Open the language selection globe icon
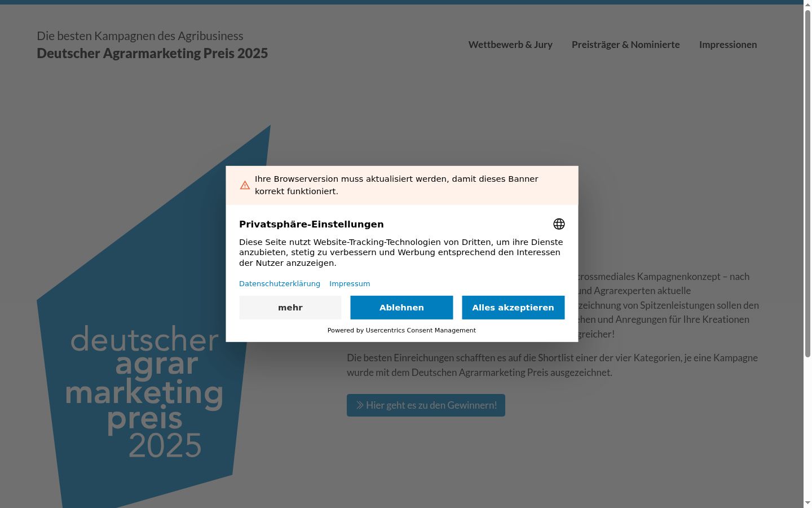812x508 pixels. (x=559, y=224)
